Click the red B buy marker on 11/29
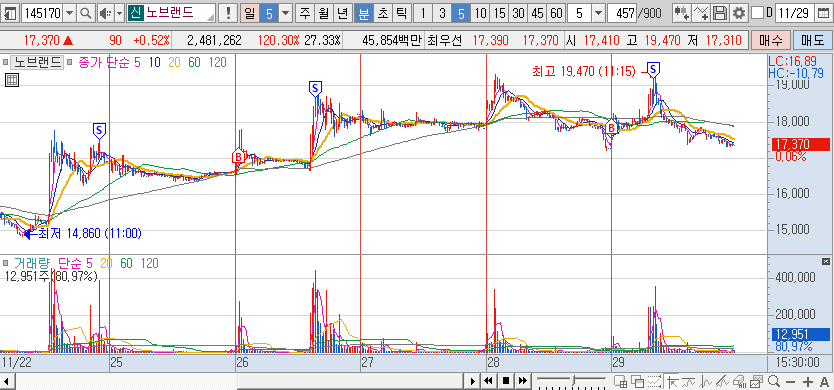This screenshot has width=834, height=390. [612, 128]
